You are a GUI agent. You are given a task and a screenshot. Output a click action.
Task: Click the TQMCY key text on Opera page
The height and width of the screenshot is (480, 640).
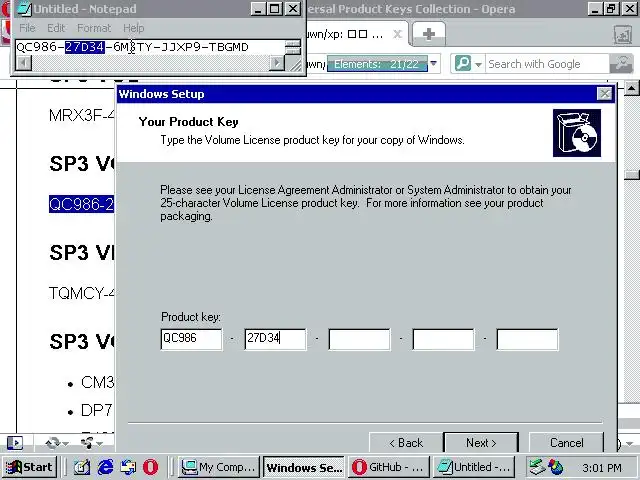tap(81, 293)
